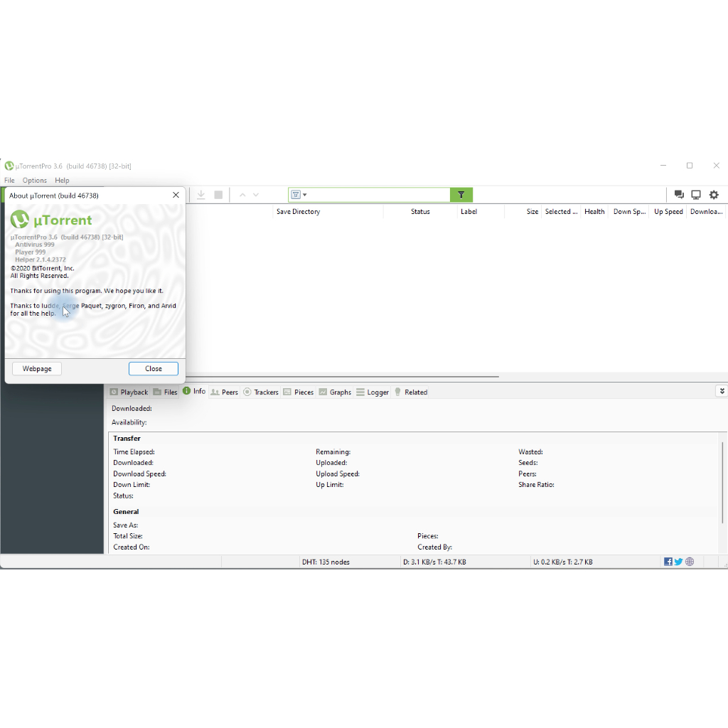The width and height of the screenshot is (728, 728).
Task: Click the globe icon in status bar
Action: [x=690, y=562]
